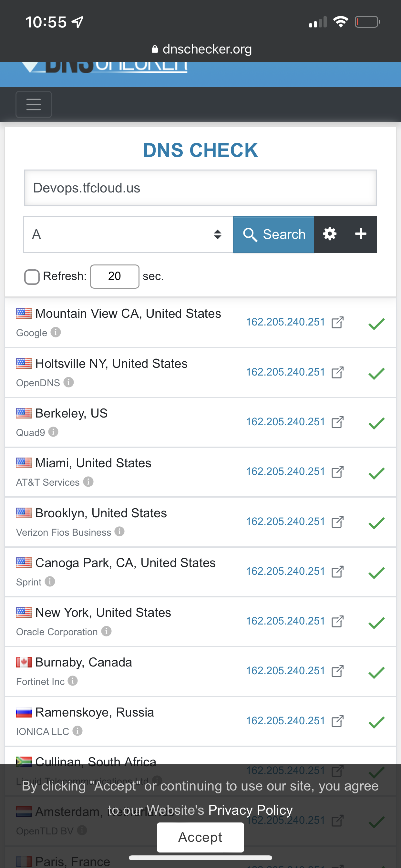401x868 pixels.
Task: Edit the refresh interval field showing 20
Action: pyautogui.click(x=115, y=276)
